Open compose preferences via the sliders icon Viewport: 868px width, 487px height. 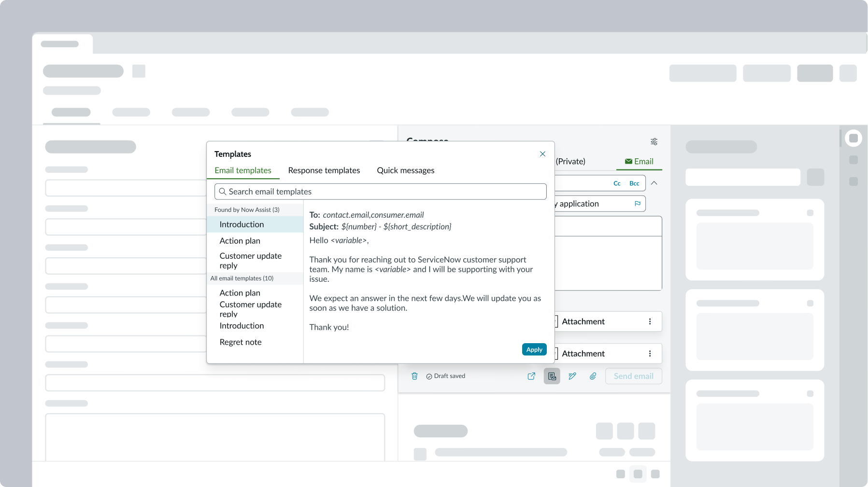click(654, 141)
